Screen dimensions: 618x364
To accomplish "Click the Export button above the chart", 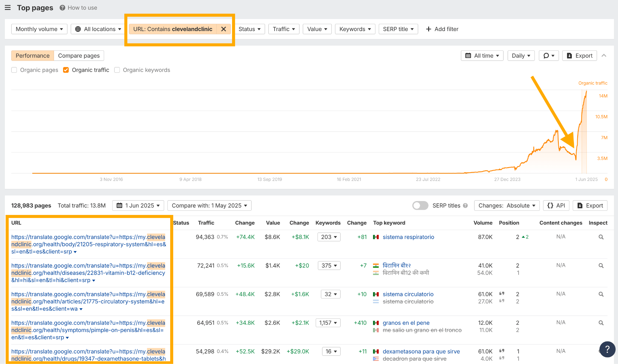I will [579, 56].
